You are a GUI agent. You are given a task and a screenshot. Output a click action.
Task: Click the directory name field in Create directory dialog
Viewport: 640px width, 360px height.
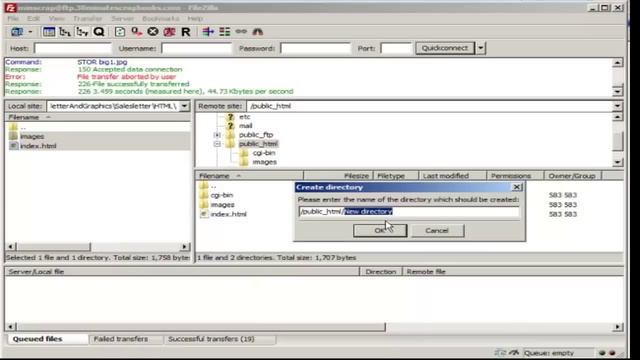409,211
